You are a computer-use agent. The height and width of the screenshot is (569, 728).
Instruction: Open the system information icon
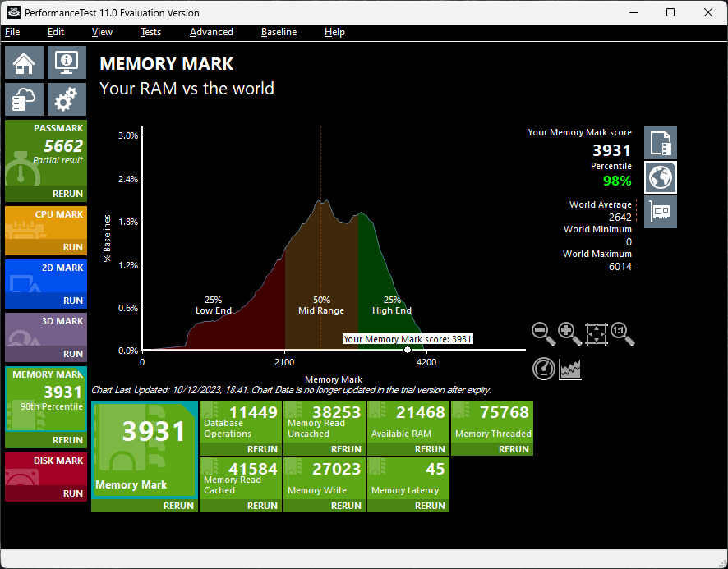click(66, 62)
